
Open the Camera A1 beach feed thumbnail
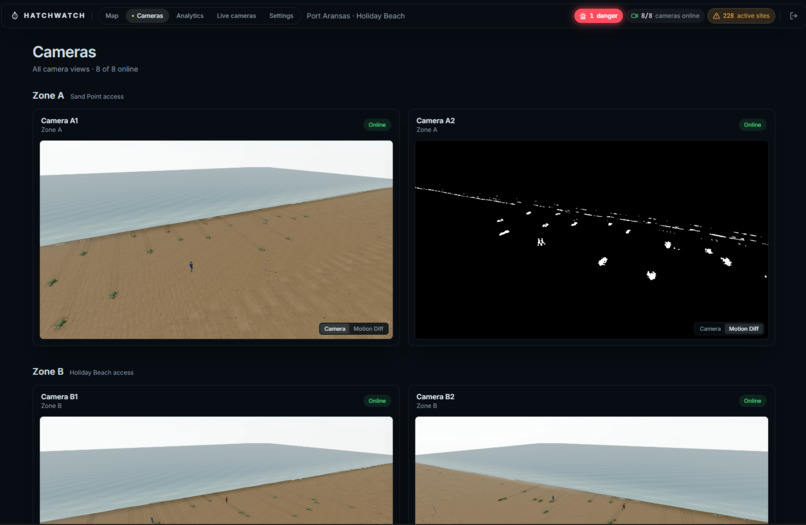[x=216, y=240]
